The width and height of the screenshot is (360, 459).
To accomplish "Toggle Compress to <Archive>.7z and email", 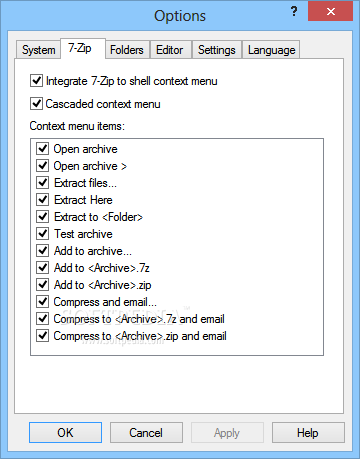I will pos(43,319).
